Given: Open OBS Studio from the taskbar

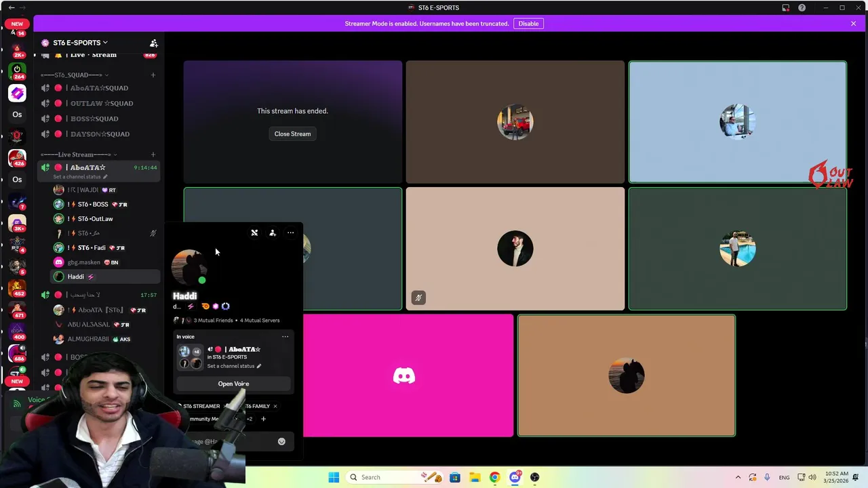Looking at the screenshot, I should coord(535,477).
